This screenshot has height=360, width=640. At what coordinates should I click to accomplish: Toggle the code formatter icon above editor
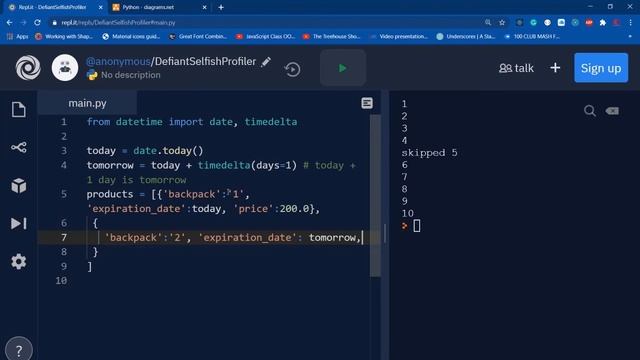(x=367, y=103)
